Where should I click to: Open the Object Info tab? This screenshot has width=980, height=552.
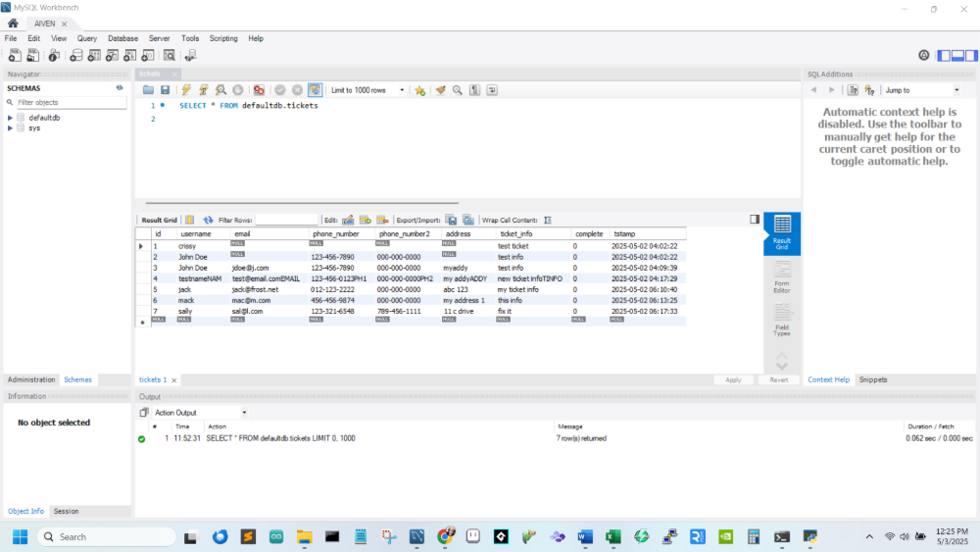(25, 511)
